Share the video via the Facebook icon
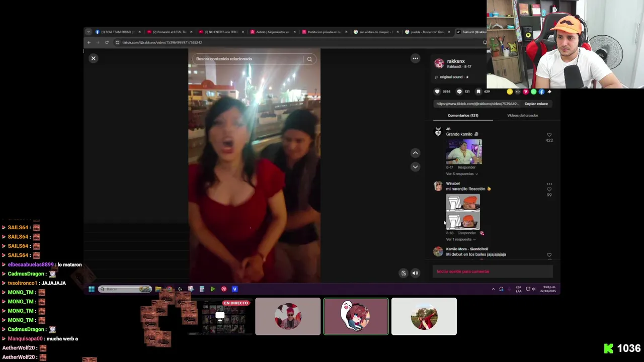Viewport: 644px width, 362px height. tap(541, 92)
